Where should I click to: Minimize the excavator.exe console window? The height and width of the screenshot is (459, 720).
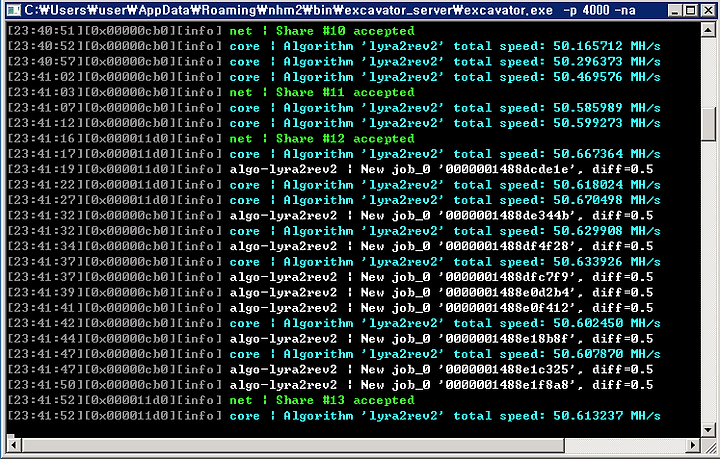tap(675, 10)
